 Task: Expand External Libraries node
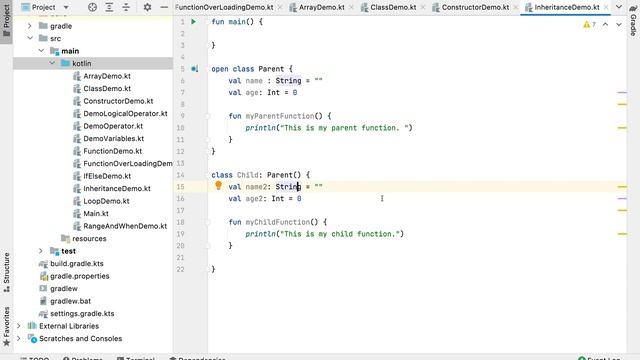pos(19,326)
